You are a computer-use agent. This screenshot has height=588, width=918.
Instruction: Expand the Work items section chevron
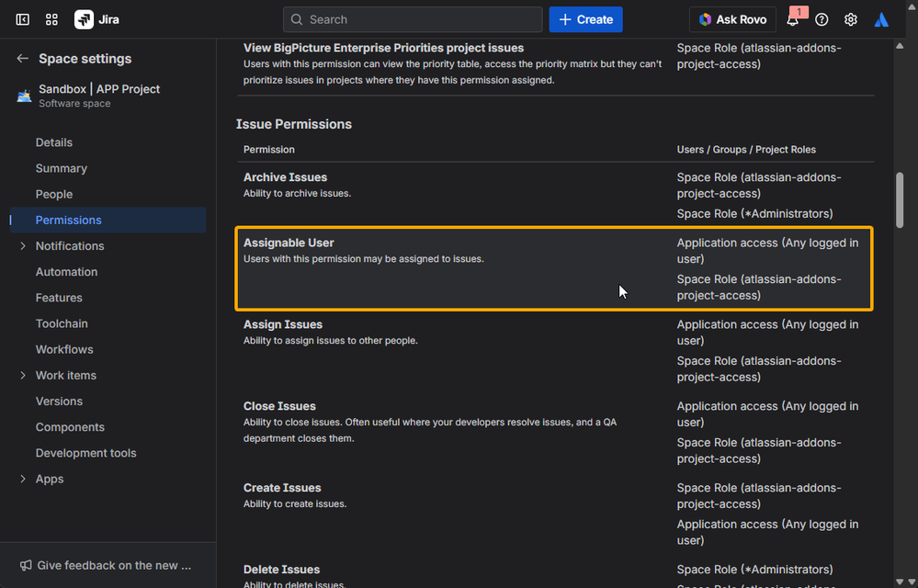23,375
